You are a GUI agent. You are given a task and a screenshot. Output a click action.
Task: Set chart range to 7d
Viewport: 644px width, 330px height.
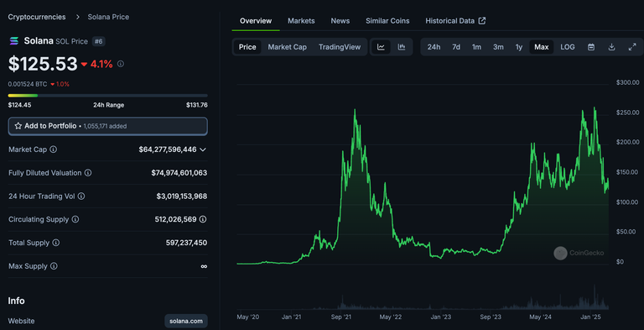(x=456, y=47)
